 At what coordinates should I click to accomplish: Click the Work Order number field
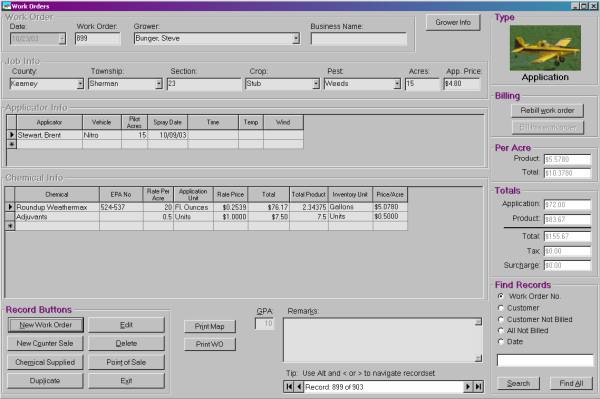tap(98, 38)
